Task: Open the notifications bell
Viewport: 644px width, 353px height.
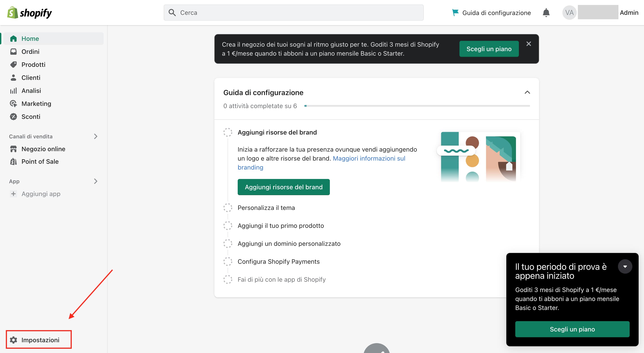Action: 546,13
